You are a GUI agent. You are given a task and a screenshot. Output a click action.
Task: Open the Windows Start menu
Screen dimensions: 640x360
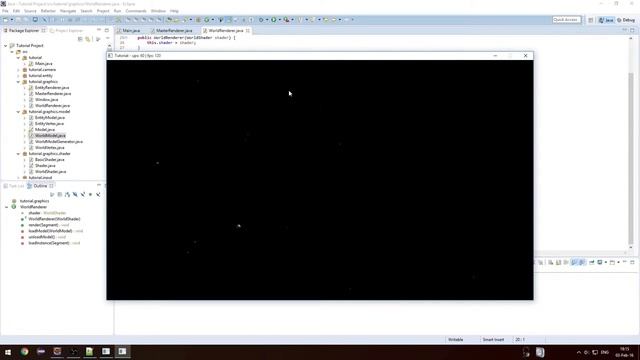click(x=8, y=352)
